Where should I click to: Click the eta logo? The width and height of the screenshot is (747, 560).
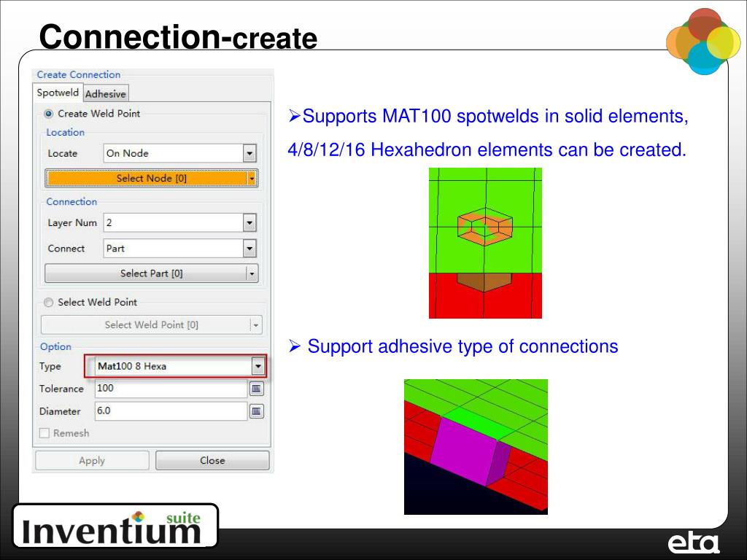pyautogui.click(x=693, y=542)
